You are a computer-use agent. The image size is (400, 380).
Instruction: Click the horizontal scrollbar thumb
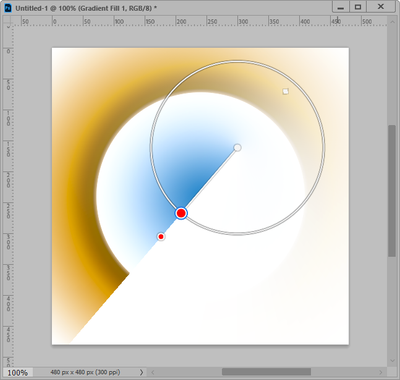[266, 372]
